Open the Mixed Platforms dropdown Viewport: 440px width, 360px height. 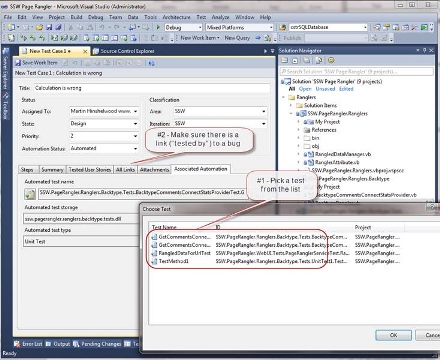click(x=271, y=27)
